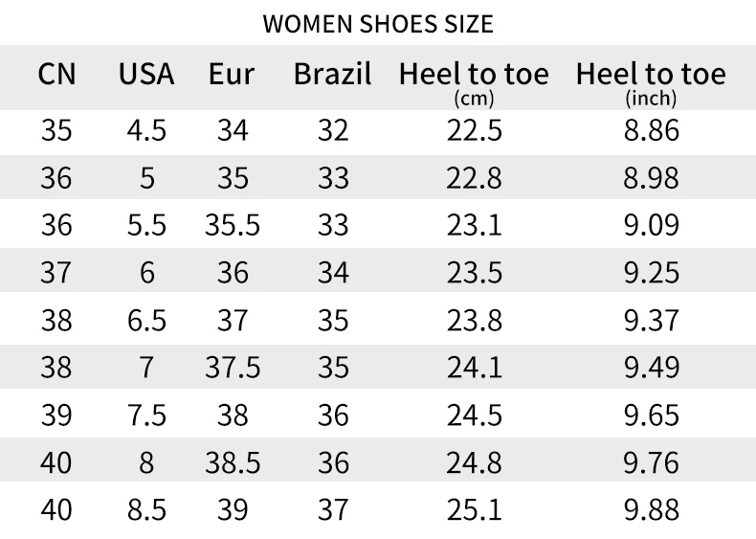Select the Heel to toe (inch) header
This screenshot has width=756, height=539.
[651, 83]
